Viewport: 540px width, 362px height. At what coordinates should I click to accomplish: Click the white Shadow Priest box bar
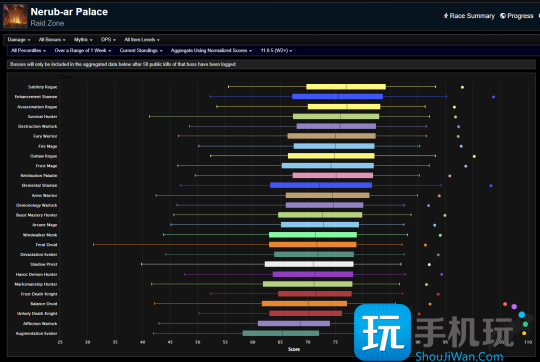[x=309, y=264]
